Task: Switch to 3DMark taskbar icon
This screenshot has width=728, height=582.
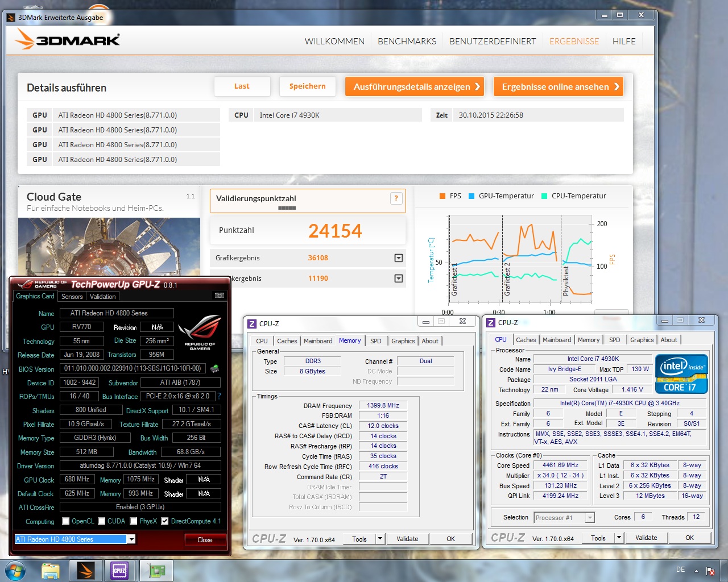Action: click(x=86, y=570)
